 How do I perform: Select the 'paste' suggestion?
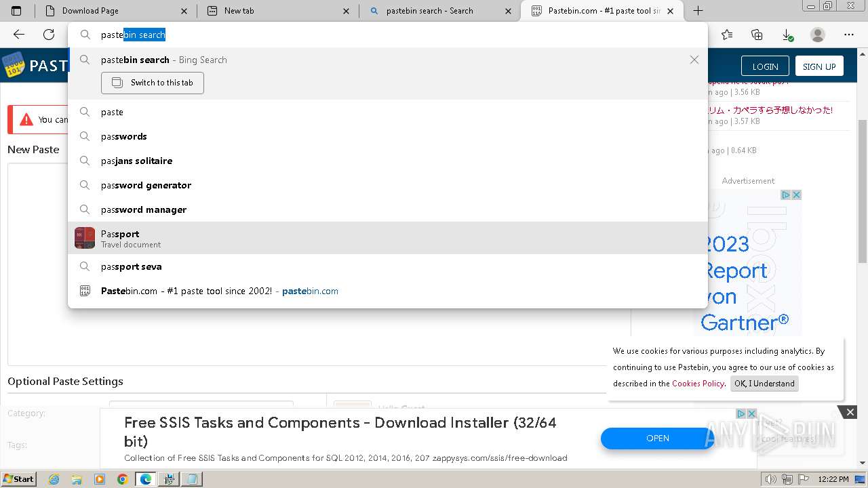387,112
